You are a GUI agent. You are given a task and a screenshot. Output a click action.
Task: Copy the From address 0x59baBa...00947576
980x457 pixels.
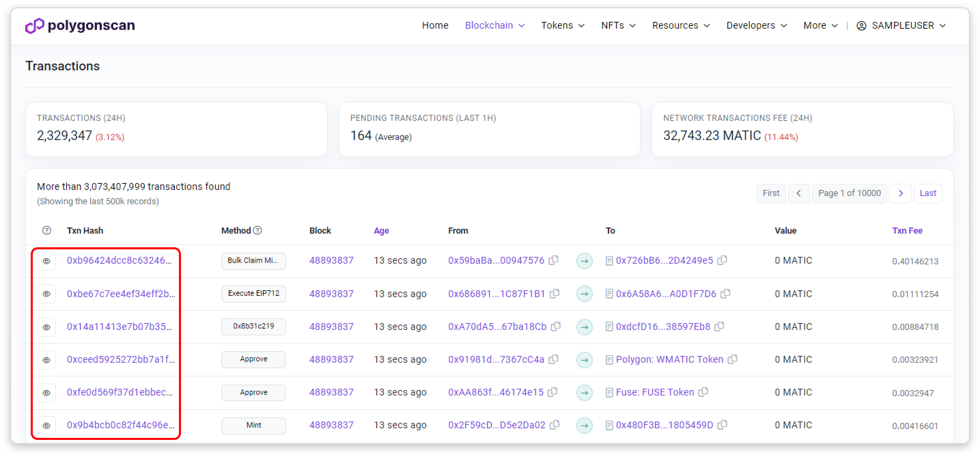click(554, 260)
